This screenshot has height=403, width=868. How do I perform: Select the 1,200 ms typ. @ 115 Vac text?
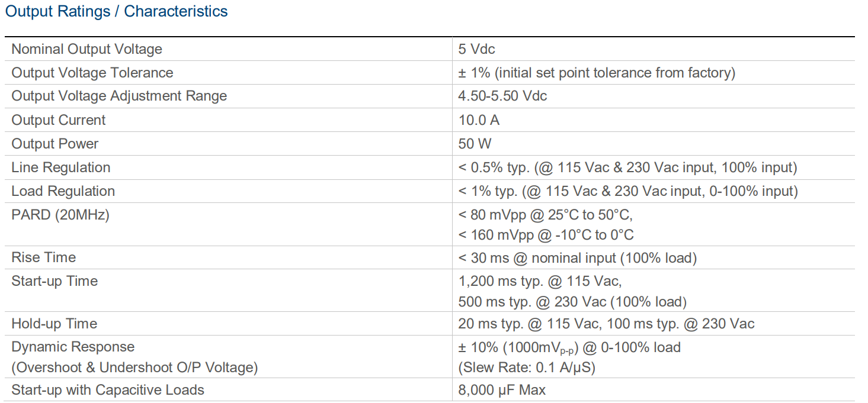(x=539, y=281)
